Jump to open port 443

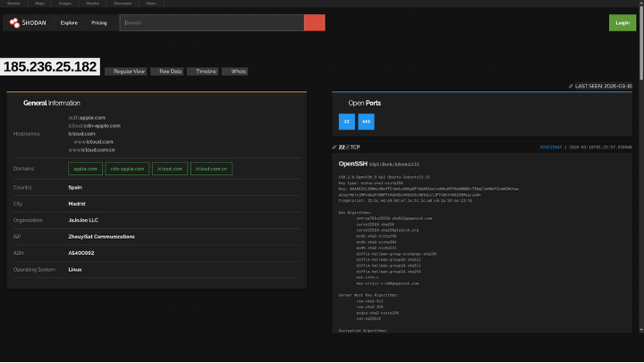click(366, 121)
